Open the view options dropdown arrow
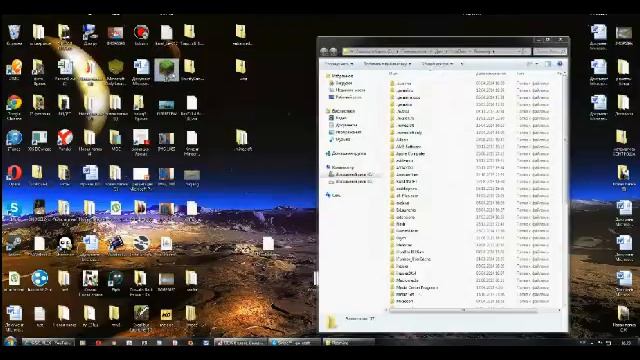Image resolution: width=640 pixels, height=360 pixels. [x=536, y=64]
